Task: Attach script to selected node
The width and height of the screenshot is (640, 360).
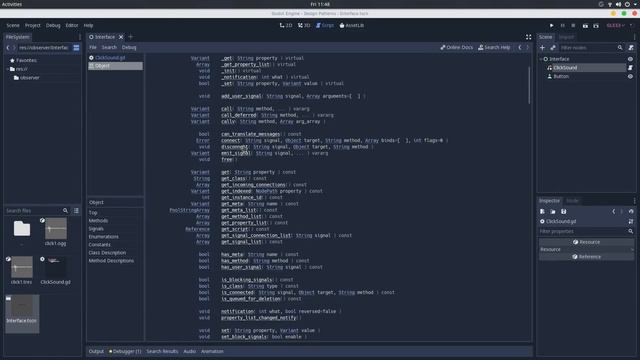Action: pyautogui.click(x=631, y=48)
